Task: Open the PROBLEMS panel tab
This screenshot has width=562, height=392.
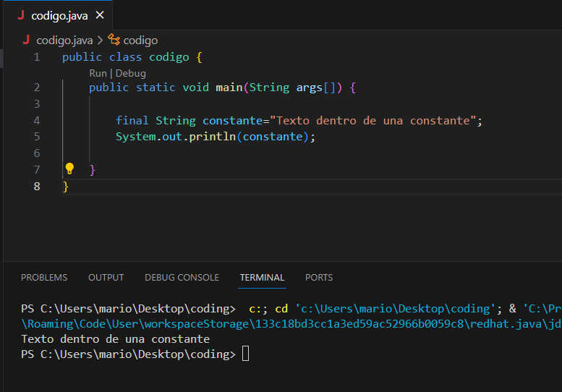Action: 44,277
